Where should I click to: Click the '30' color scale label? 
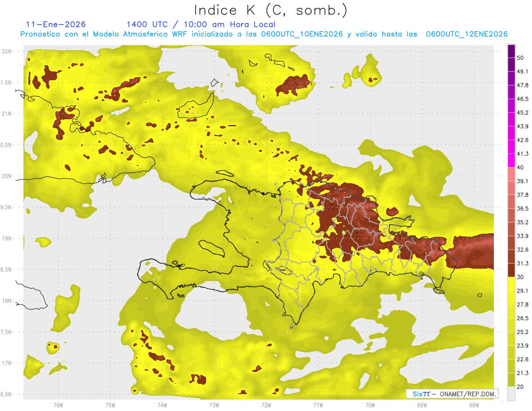[x=520, y=277]
